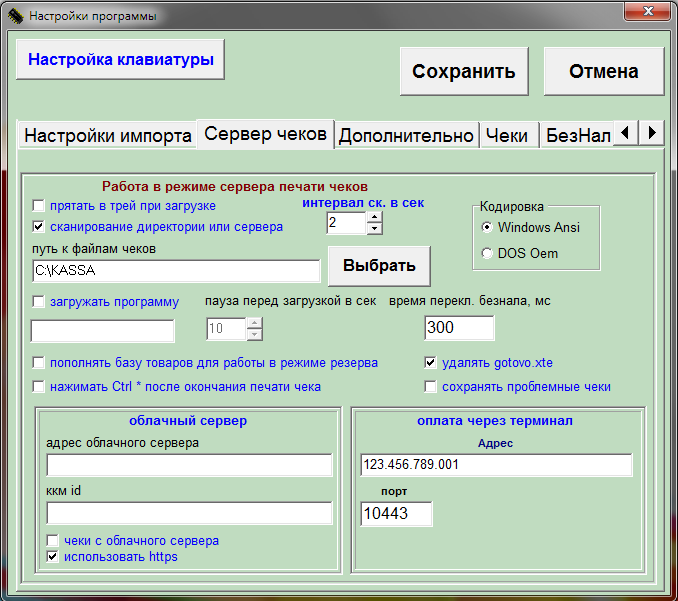Click the scan interval field showing 2
Image resolution: width=678 pixels, height=601 pixels.
[347, 223]
